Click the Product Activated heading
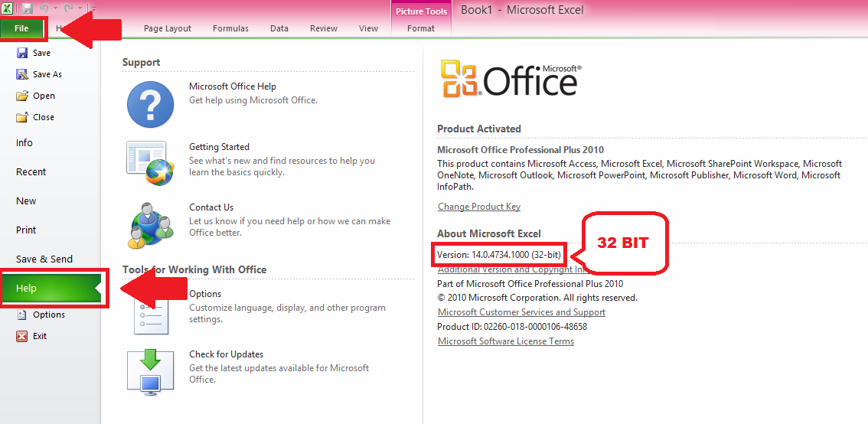Image resolution: width=868 pixels, height=424 pixels. [x=479, y=129]
